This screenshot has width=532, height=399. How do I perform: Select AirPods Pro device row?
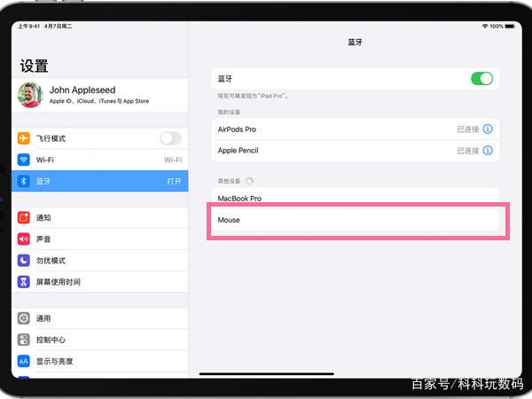coord(356,129)
